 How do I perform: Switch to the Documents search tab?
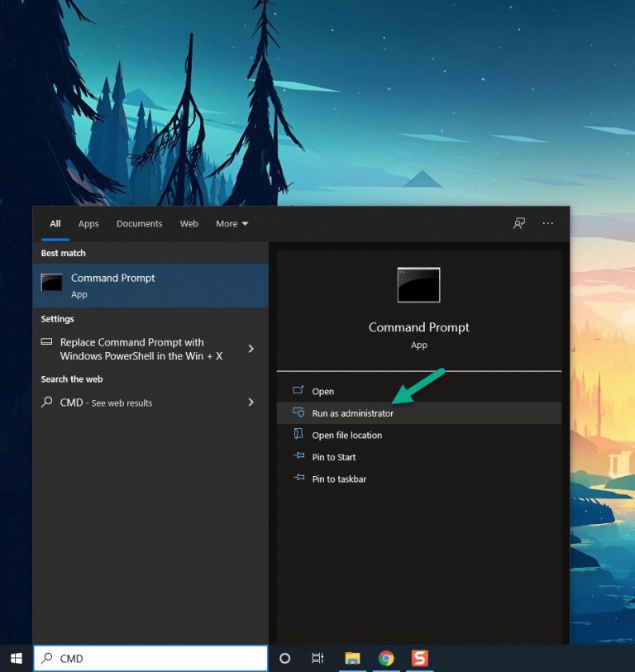click(x=140, y=224)
